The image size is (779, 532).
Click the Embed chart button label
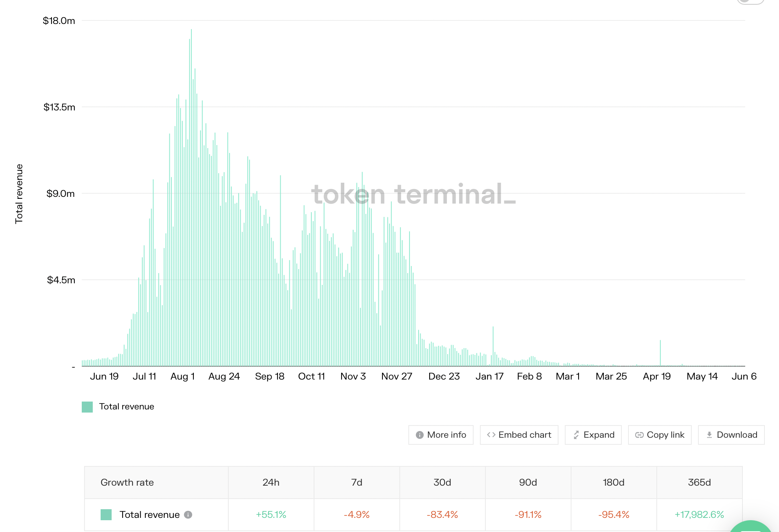point(525,435)
